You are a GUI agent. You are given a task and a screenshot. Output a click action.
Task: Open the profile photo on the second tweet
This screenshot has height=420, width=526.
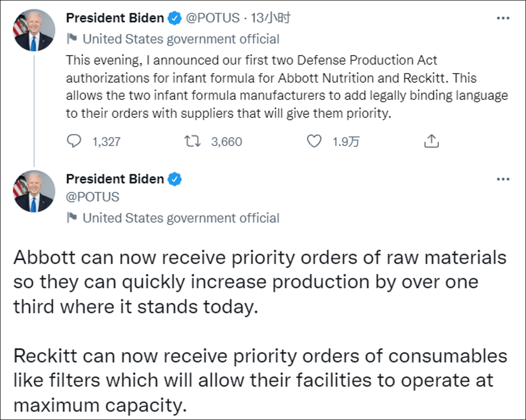34,191
